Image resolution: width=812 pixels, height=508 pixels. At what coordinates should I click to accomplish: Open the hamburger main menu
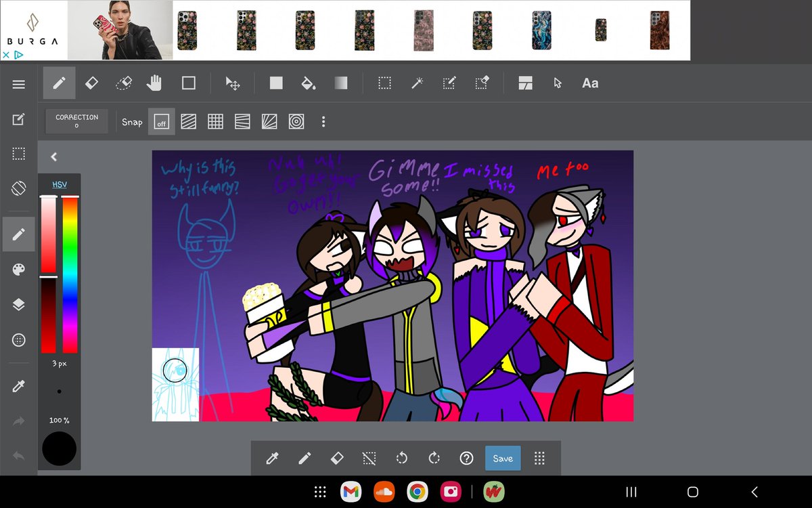(19, 84)
